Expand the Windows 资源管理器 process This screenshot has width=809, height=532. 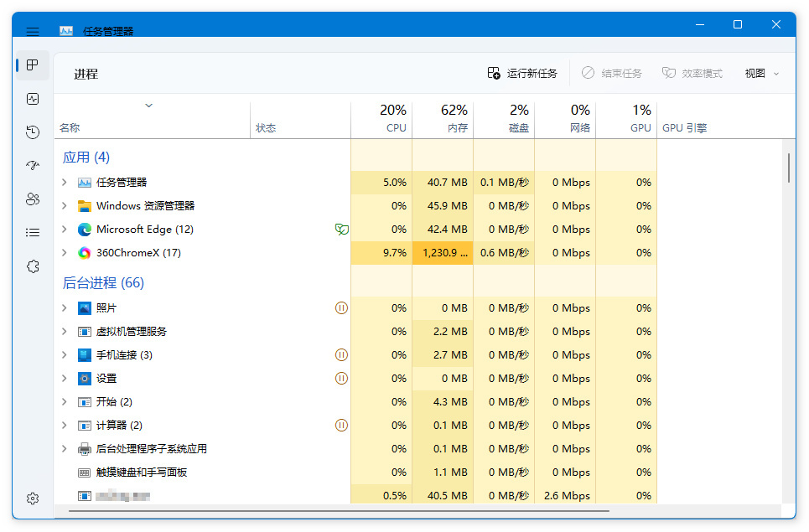coord(65,206)
